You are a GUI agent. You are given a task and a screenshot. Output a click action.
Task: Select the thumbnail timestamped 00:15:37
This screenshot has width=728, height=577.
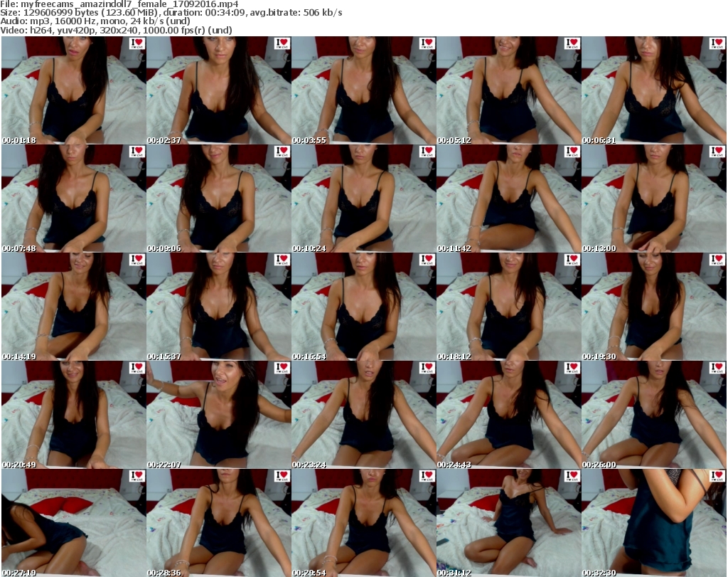(219, 307)
